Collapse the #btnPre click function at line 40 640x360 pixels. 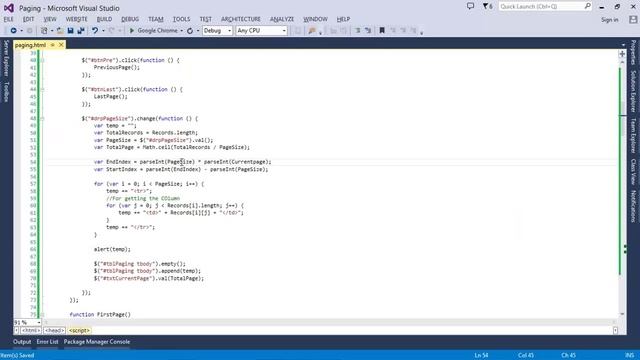pyautogui.click(x=42, y=60)
